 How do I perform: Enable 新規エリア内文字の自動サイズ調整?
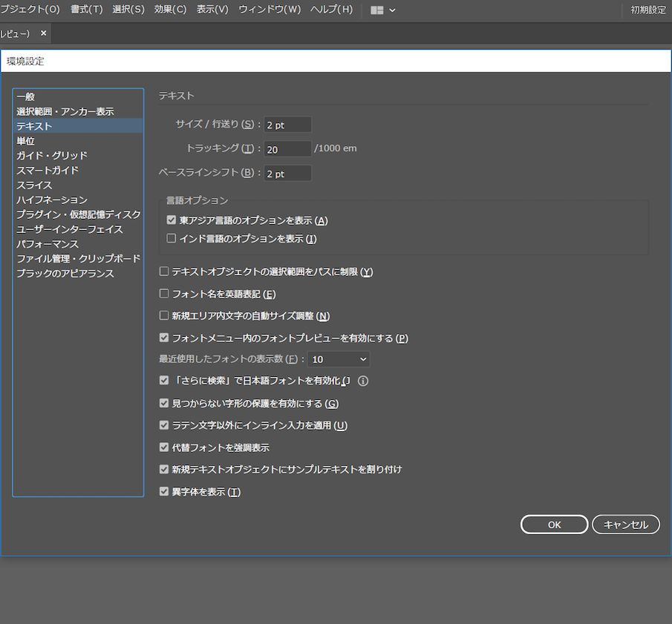coord(164,315)
